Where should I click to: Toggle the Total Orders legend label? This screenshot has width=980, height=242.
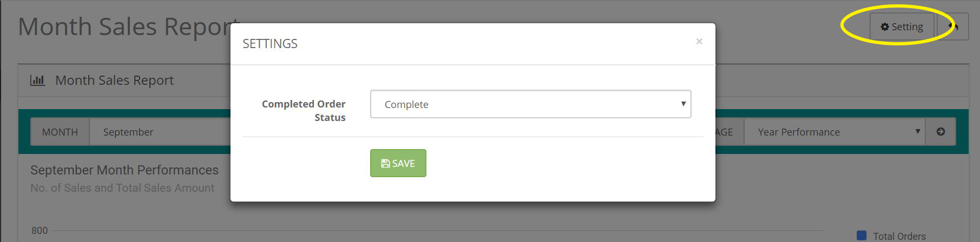click(899, 236)
